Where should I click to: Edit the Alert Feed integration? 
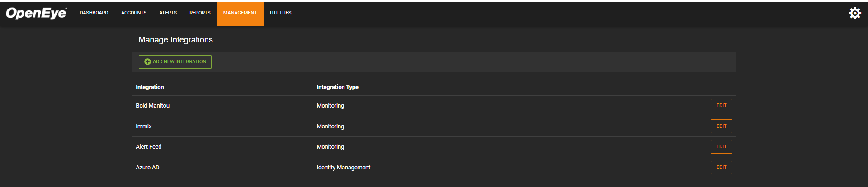[x=721, y=147]
